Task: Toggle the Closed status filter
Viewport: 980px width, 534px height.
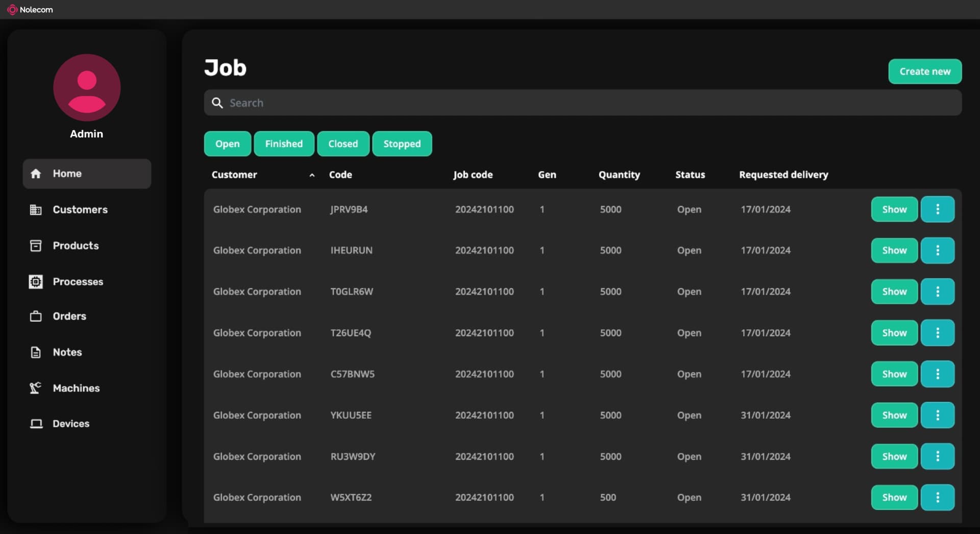Action: 343,144
